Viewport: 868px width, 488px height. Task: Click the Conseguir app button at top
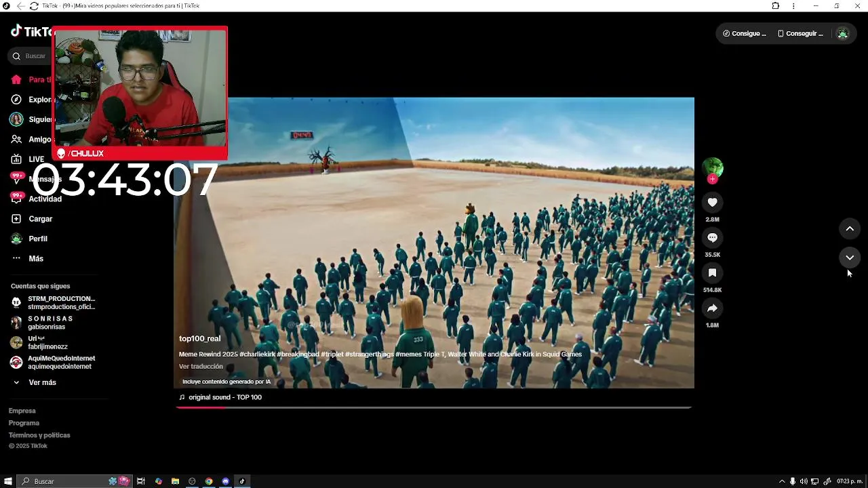point(800,33)
